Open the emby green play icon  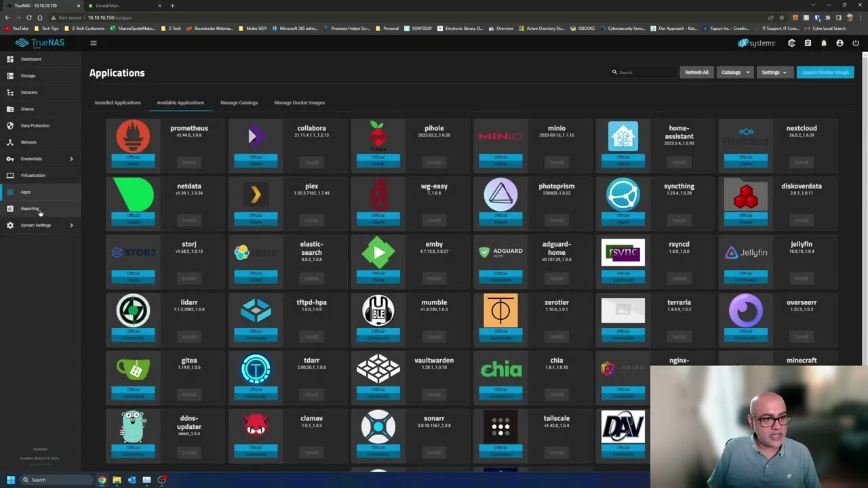click(x=378, y=253)
